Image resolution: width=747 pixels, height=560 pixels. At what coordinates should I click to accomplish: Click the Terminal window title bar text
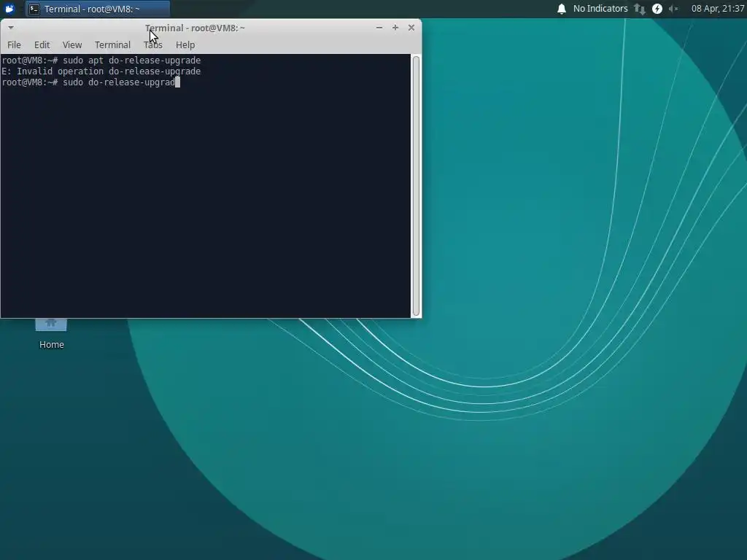195,28
